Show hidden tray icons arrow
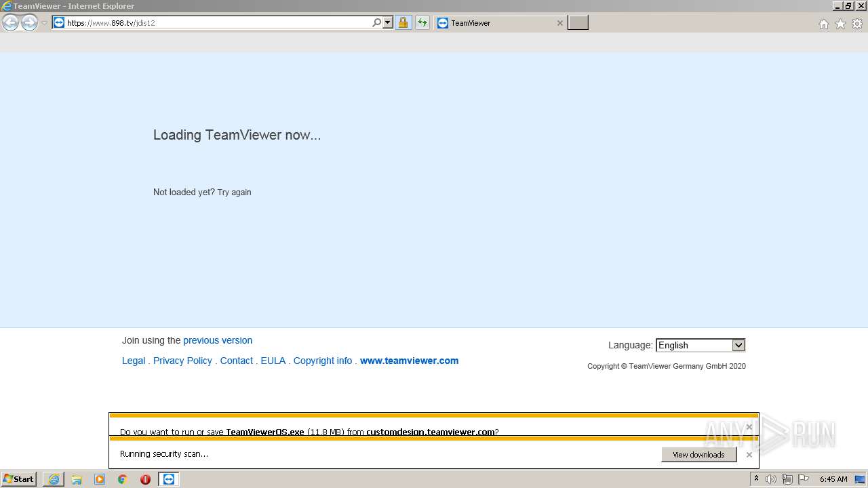The height and width of the screenshot is (488, 868). (756, 479)
